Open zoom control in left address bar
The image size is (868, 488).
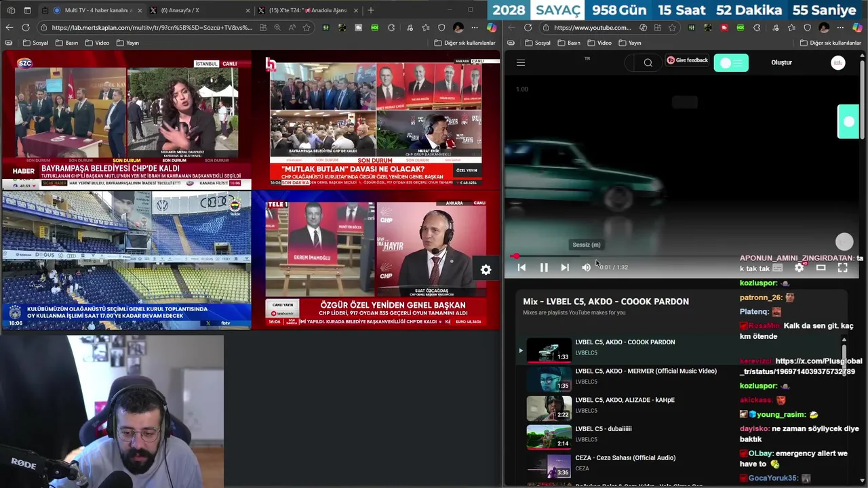point(277,28)
